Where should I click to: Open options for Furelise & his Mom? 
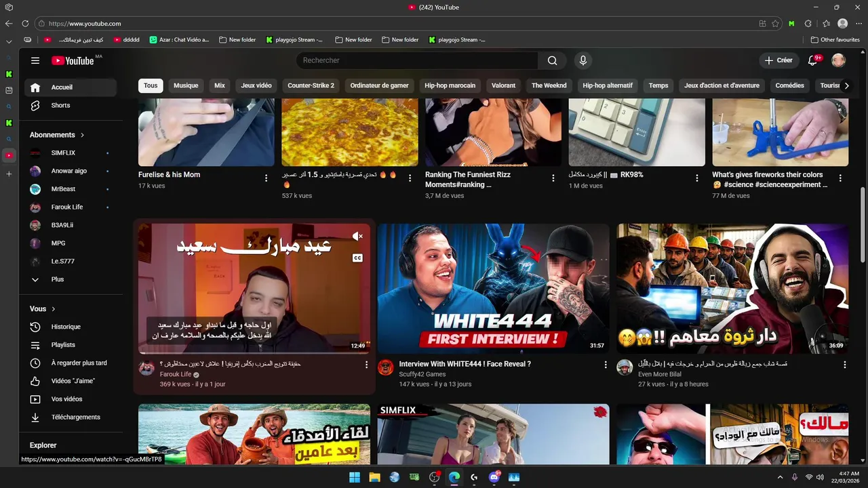(266, 178)
